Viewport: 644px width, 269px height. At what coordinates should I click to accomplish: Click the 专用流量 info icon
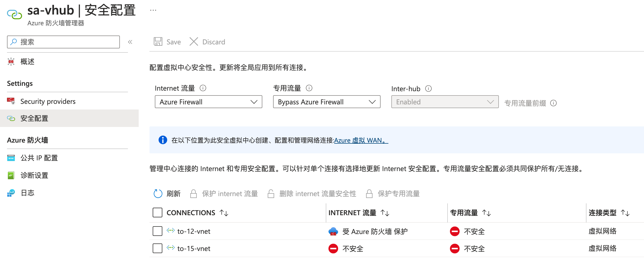point(309,88)
